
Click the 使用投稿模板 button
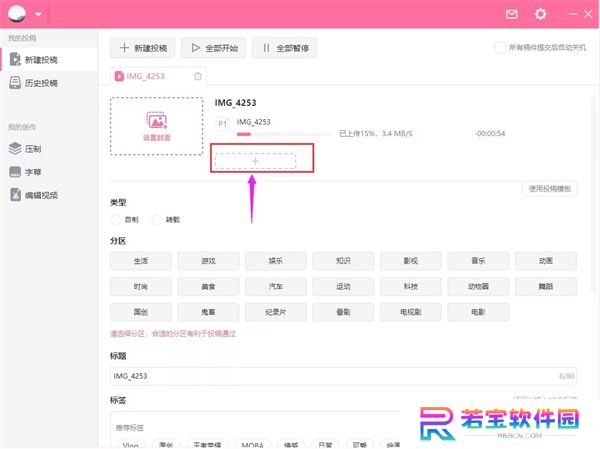point(549,188)
